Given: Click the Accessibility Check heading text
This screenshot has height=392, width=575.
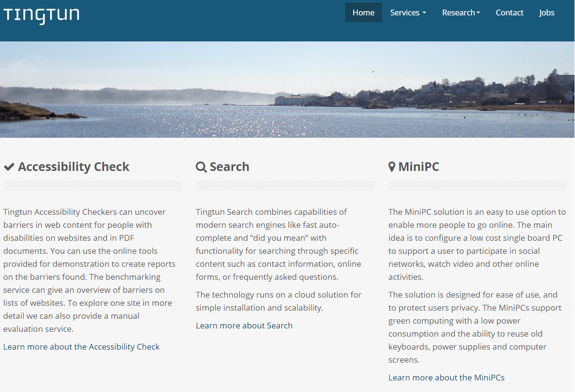Looking at the screenshot, I should click(74, 167).
